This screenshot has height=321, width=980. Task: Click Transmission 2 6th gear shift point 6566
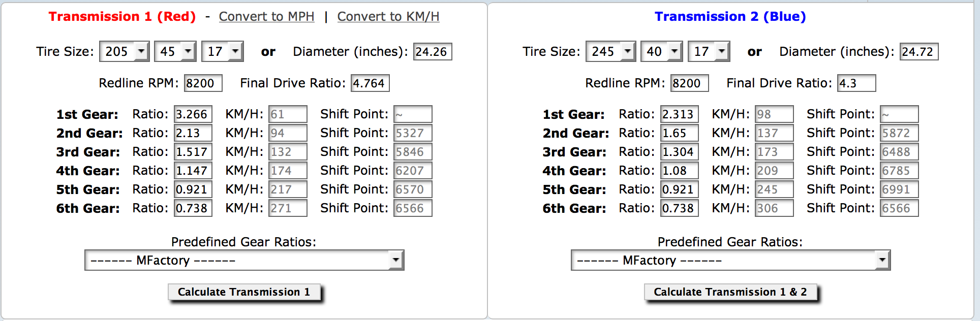click(x=899, y=208)
